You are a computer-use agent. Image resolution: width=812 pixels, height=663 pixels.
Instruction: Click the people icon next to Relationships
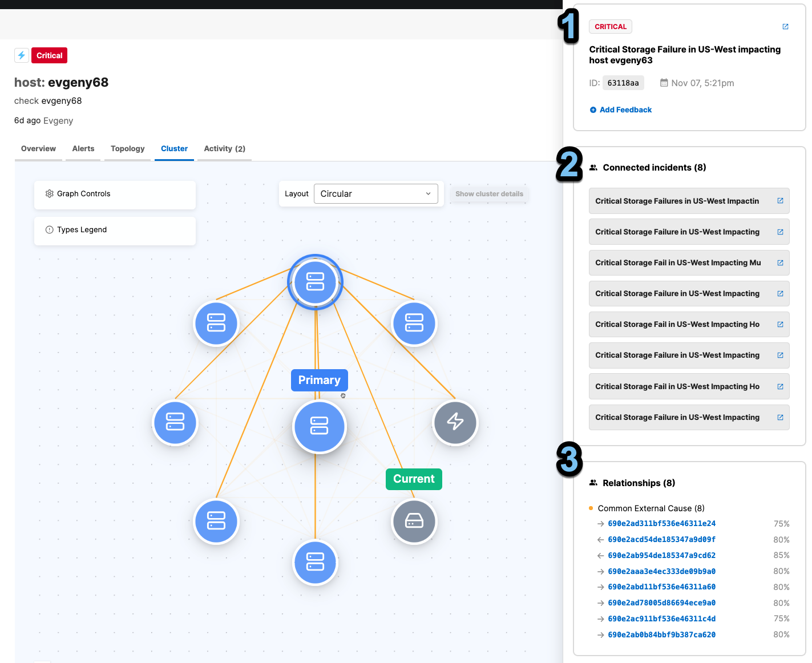[593, 482]
